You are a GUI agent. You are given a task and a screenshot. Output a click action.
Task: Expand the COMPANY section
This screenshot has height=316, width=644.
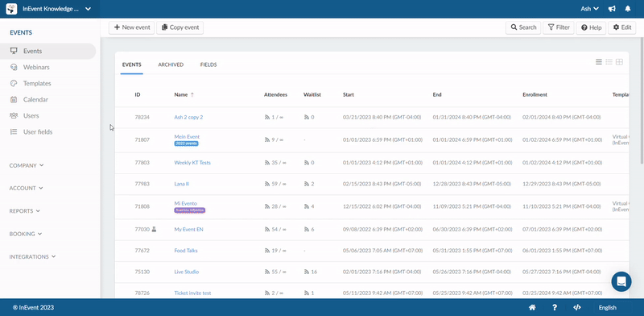(27, 165)
